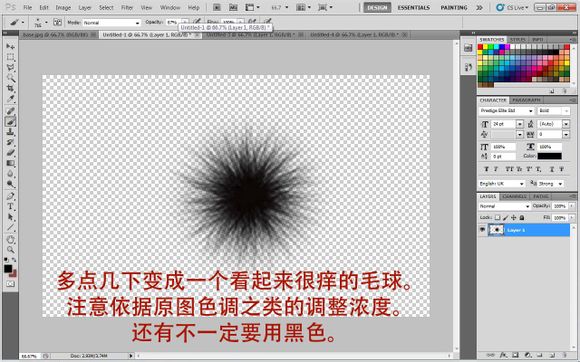This screenshot has height=362, width=580.
Task: Select the Quick Selection tool
Action: pos(10,78)
